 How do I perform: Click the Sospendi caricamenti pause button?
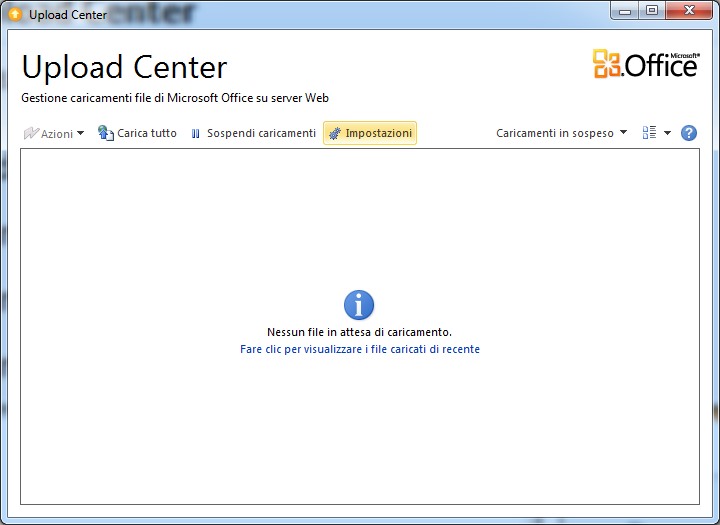253,133
